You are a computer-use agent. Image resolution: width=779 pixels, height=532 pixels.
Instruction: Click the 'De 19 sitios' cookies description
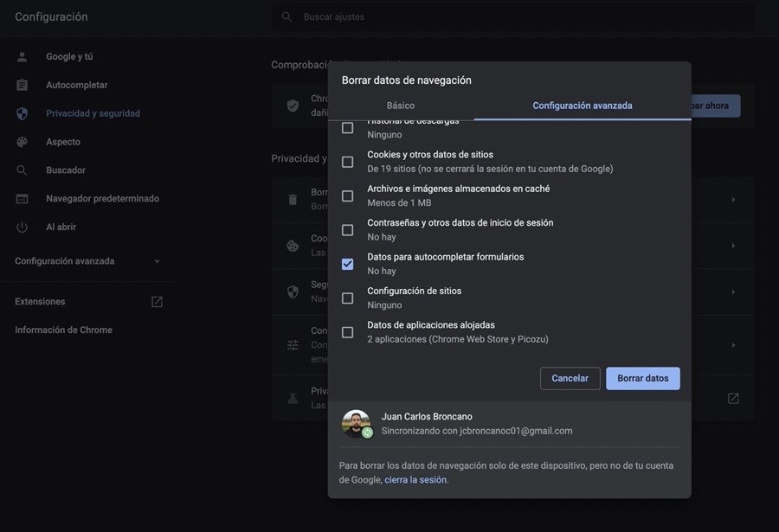point(490,169)
